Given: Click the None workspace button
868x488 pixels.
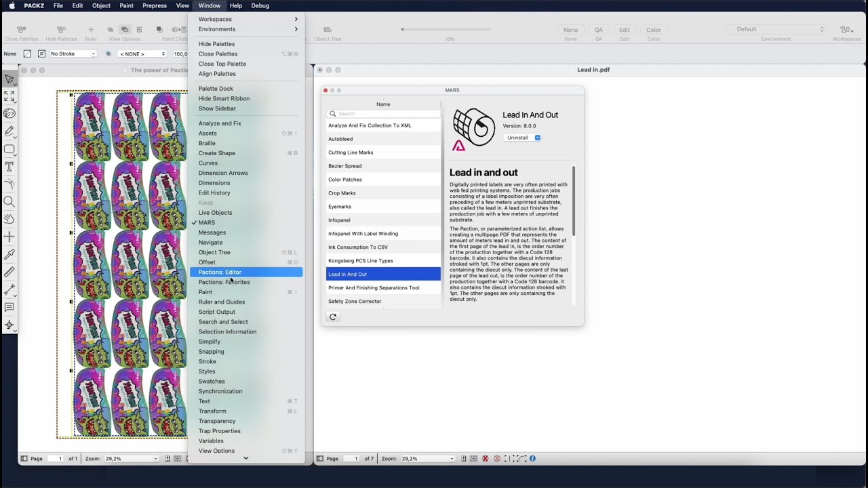Looking at the screenshot, I should tap(570, 30).
